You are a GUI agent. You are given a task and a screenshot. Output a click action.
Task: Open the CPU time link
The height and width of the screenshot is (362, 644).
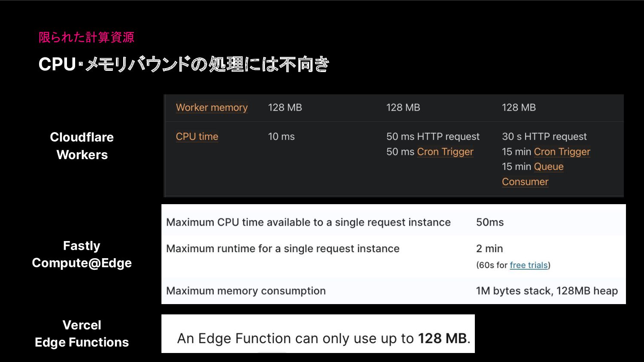click(x=197, y=137)
